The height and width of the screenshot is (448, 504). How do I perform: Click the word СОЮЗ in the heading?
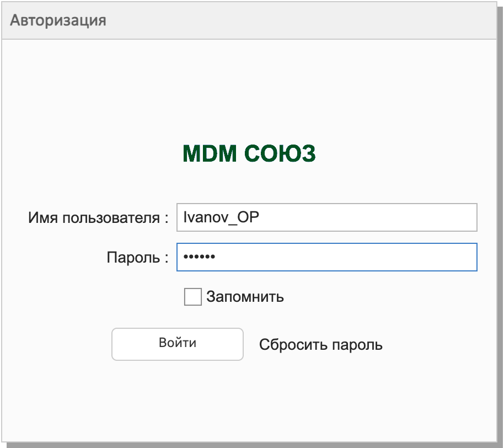pos(280,154)
